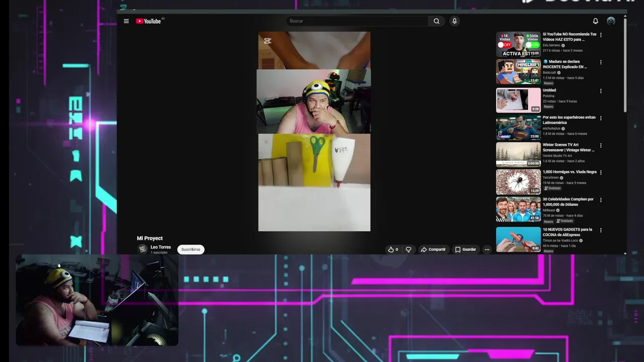Image resolution: width=644 pixels, height=362 pixels.
Task: Click TerraGreen channel name
Action: coord(551,177)
